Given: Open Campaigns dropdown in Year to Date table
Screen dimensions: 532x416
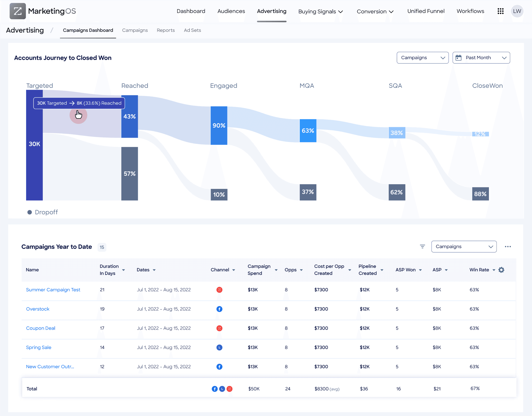Looking at the screenshot, I should pos(464,246).
